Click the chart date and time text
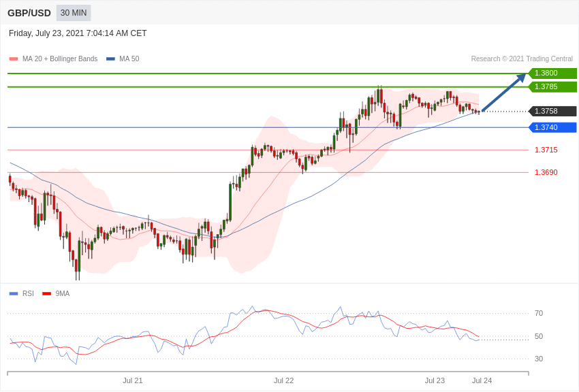The height and width of the screenshot is (392, 579). 78,33
